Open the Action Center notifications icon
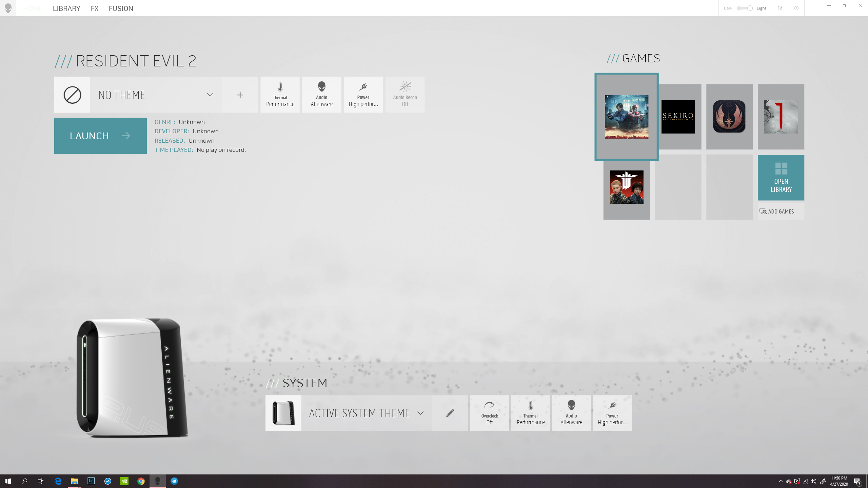The height and width of the screenshot is (488, 868). [857, 481]
